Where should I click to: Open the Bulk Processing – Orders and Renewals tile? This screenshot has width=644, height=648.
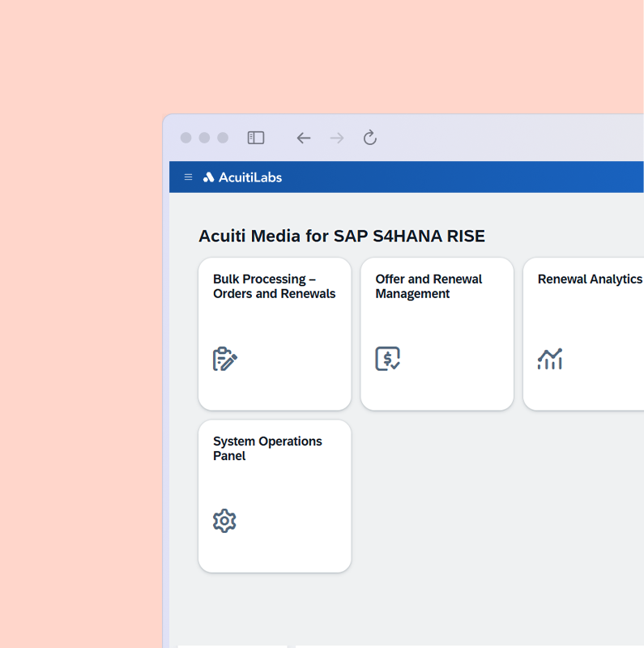point(275,334)
